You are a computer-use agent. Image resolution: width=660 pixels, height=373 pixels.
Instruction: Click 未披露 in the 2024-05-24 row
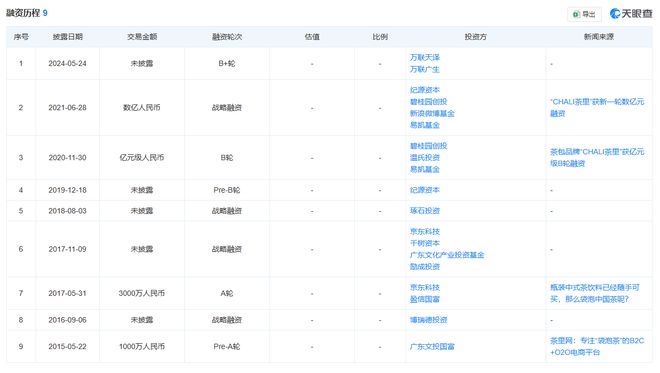click(x=142, y=64)
